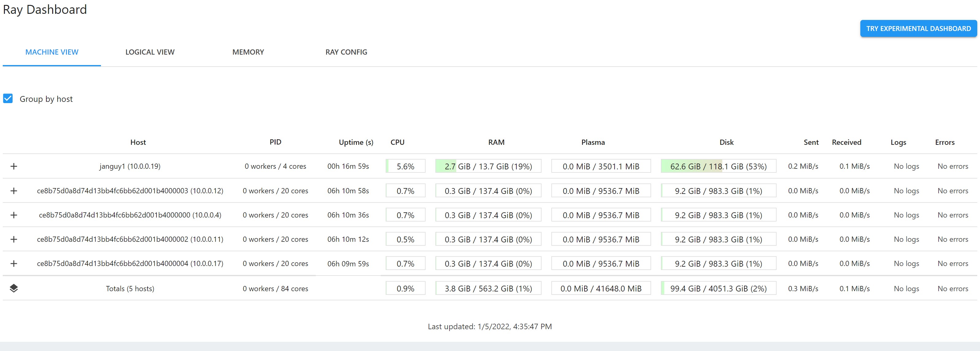Click the janguy1 disk usage bar

point(718,166)
